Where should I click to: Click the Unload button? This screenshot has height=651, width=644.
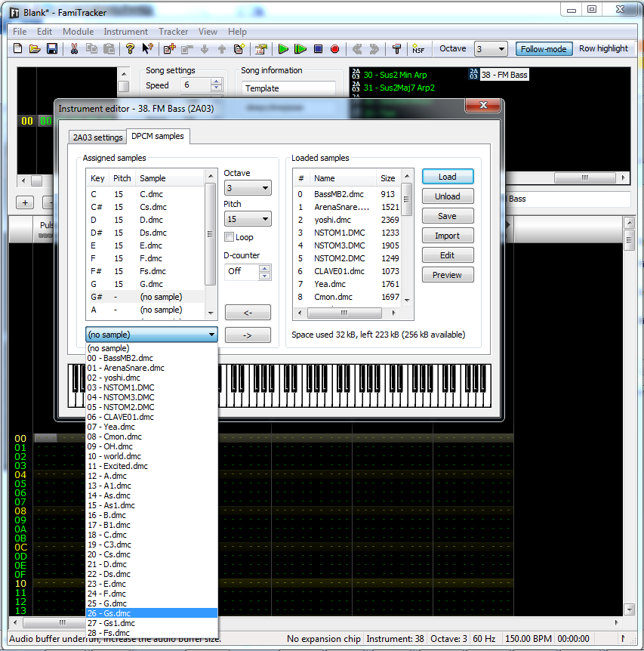448,196
